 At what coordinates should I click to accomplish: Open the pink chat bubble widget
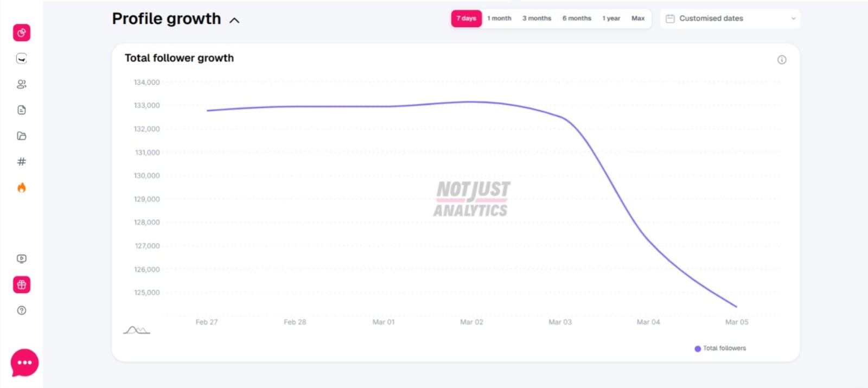[24, 362]
